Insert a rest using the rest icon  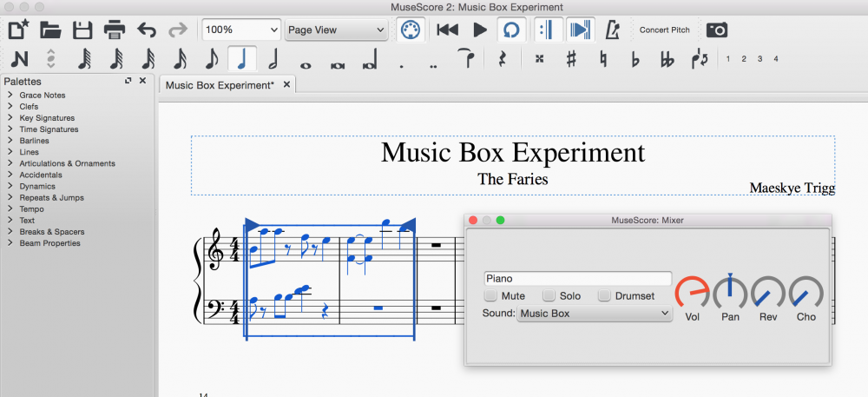coord(502,59)
